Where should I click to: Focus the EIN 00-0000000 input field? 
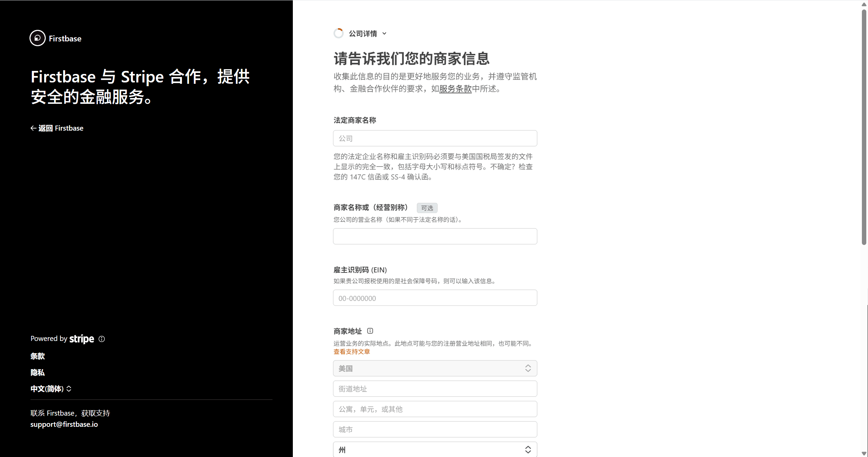pyautogui.click(x=435, y=298)
